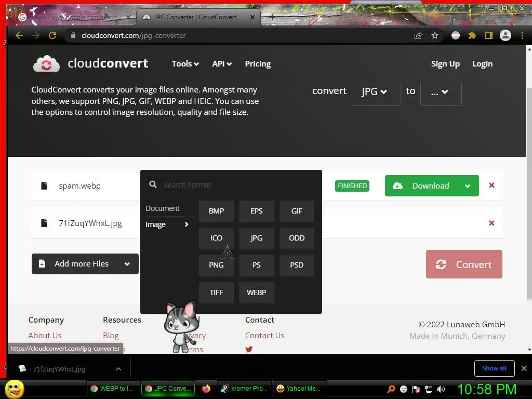Open Yahoo! Messenger taskbar item

click(299, 389)
